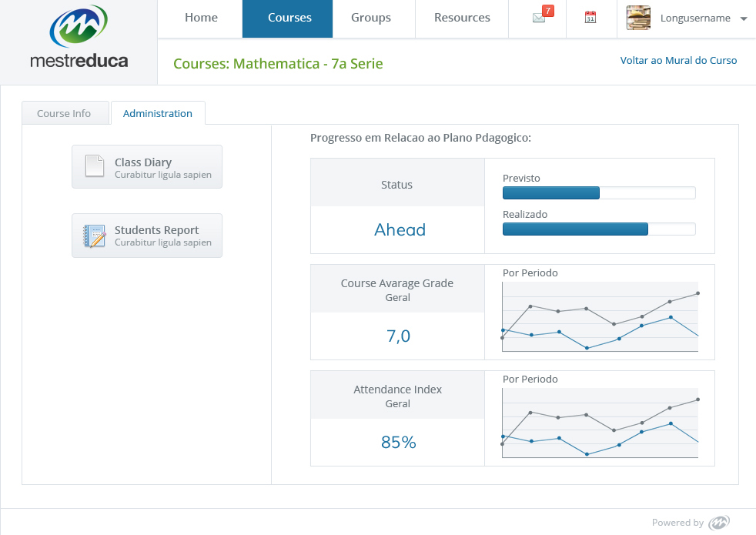The width and height of the screenshot is (756, 535).
Task: Click the Progresso em Relacao ao Plano Pdagogico heading
Action: (x=420, y=138)
